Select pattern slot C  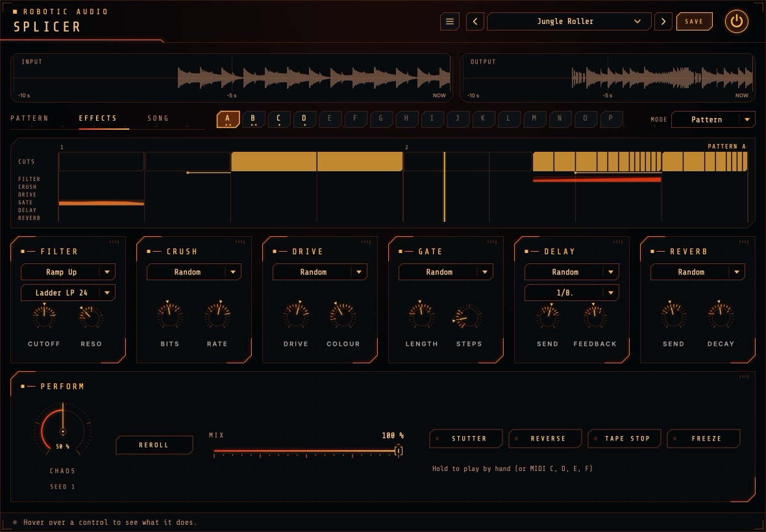(x=278, y=119)
